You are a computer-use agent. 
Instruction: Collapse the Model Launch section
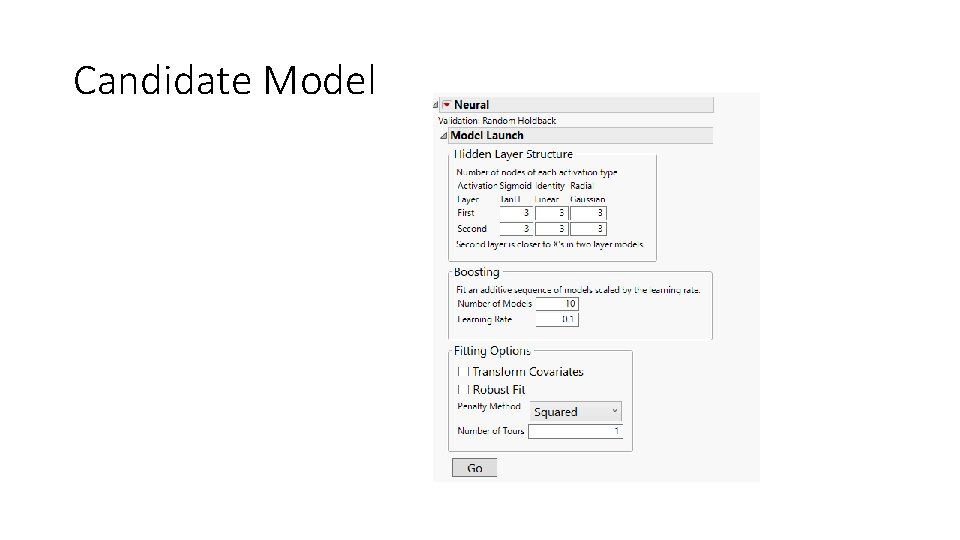tap(443, 136)
